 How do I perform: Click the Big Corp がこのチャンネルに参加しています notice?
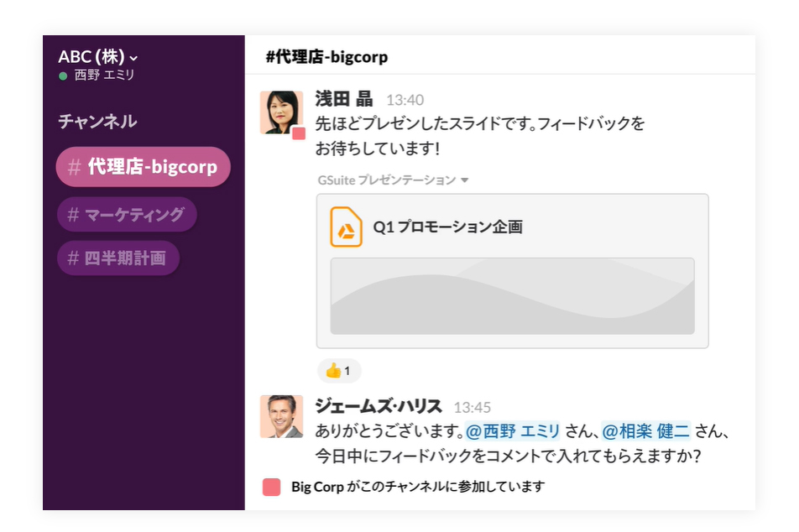tap(418, 488)
